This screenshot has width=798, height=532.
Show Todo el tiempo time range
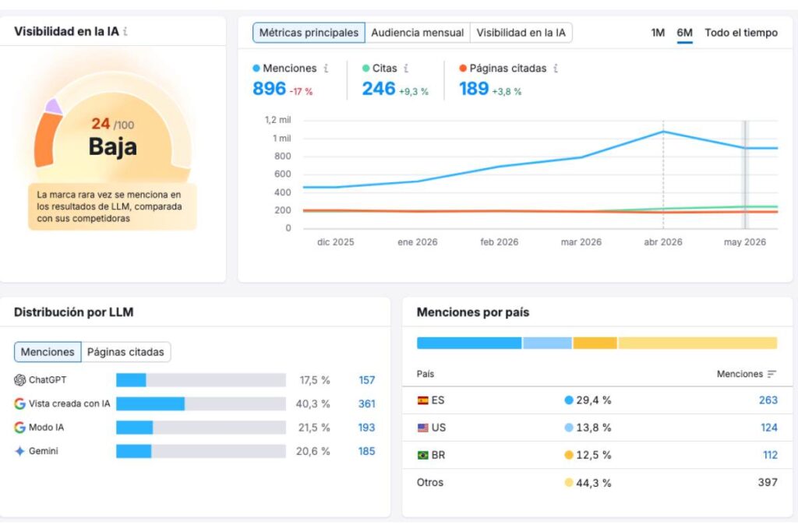pyautogui.click(x=741, y=33)
